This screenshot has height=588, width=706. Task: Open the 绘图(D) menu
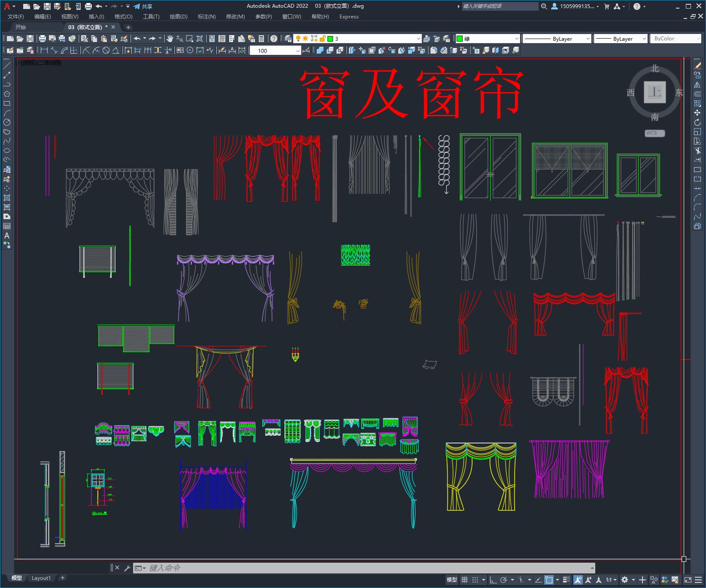click(179, 17)
